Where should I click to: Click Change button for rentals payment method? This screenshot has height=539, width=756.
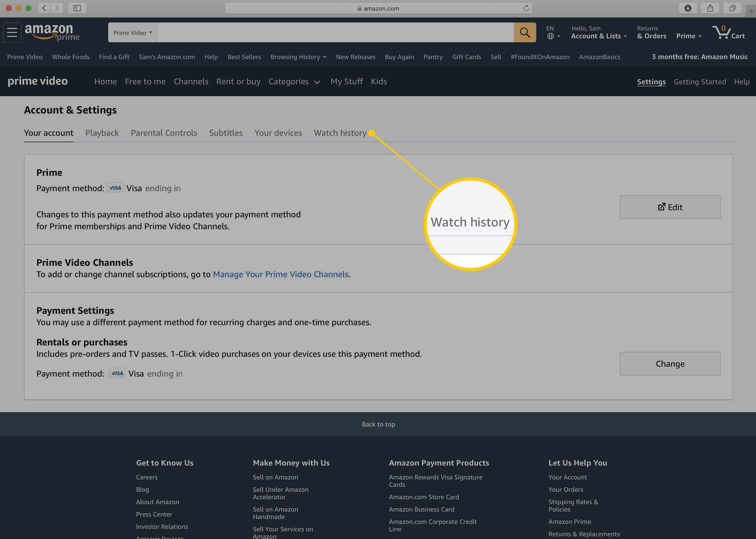point(670,363)
